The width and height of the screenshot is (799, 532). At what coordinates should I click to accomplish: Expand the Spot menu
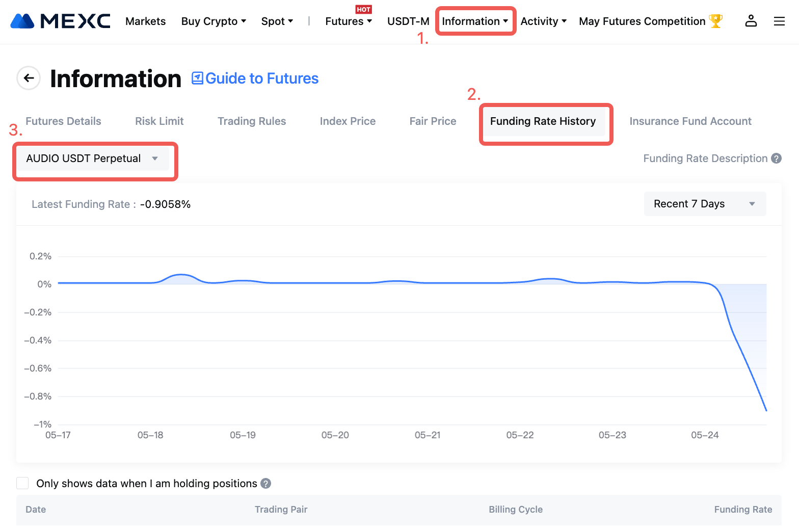point(277,21)
